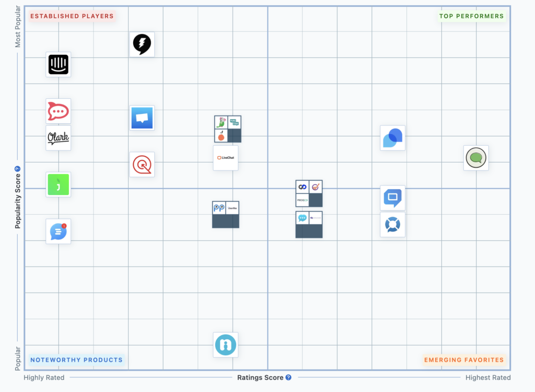Screen dimensions: 535x392
Task: Click the Noteworthy Products label
Action: coord(76,360)
